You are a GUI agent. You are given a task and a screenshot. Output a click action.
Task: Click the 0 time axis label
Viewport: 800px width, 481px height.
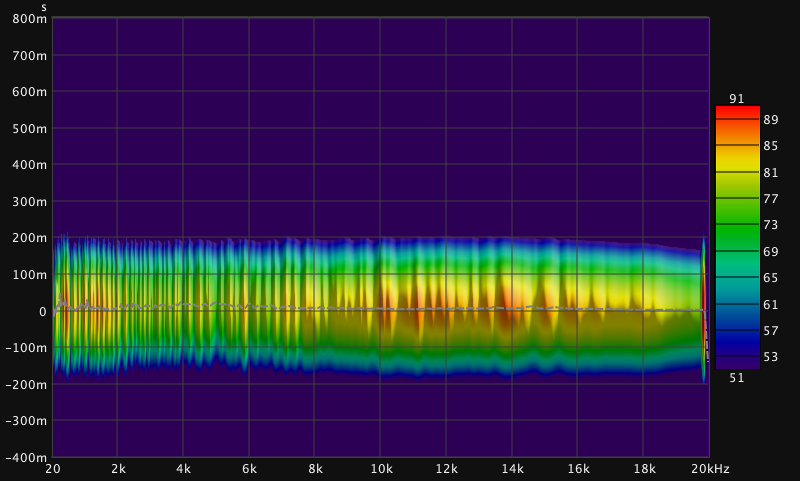43,311
